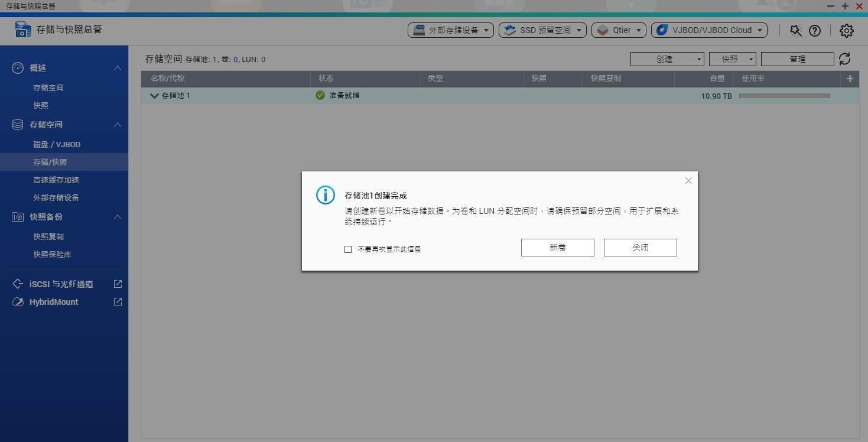
Task: Click the capacity usage bar of 存储池 1
Action: pyautogui.click(x=784, y=95)
